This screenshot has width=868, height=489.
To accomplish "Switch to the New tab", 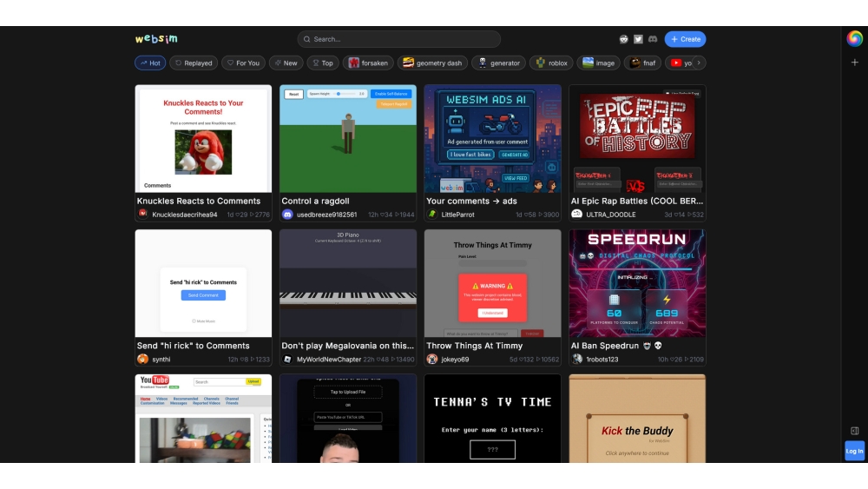I will (x=286, y=63).
